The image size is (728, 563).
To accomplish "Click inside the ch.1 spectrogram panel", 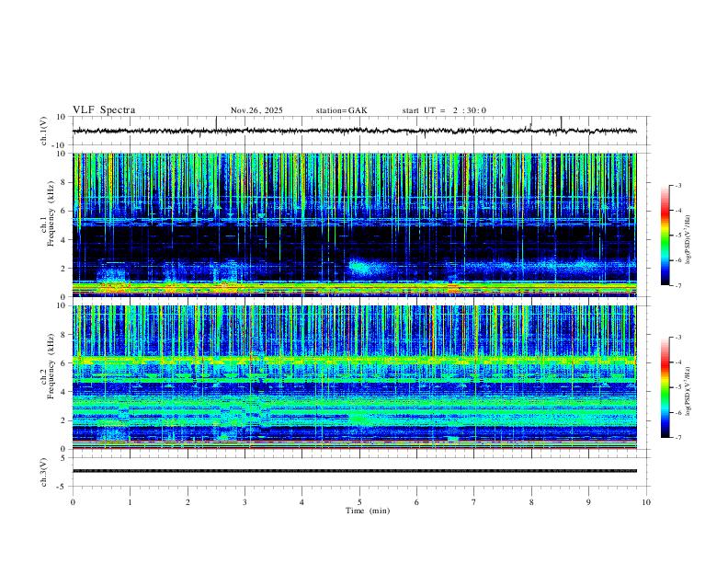I will (354, 224).
